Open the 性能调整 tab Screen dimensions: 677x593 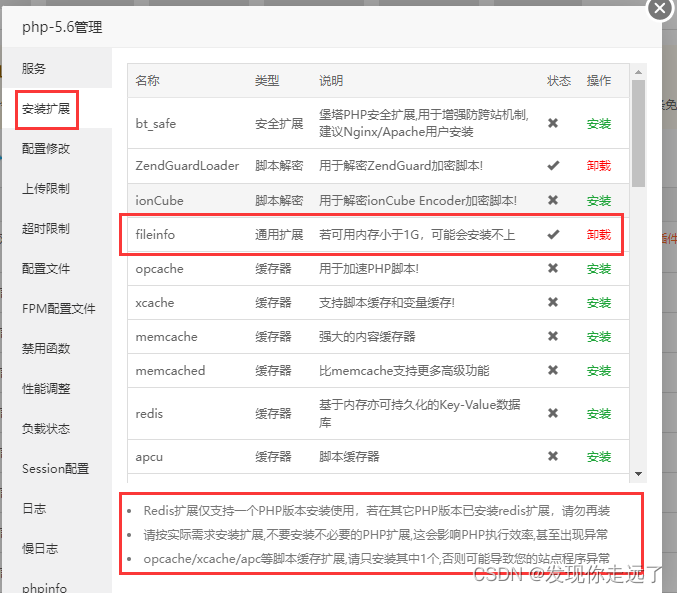click(x=57, y=388)
